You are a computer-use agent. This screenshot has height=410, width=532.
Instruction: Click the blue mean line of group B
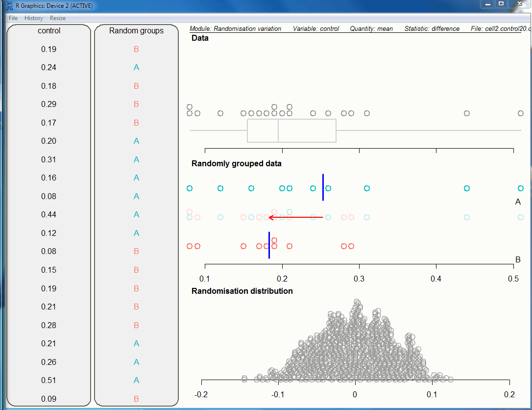pos(269,245)
